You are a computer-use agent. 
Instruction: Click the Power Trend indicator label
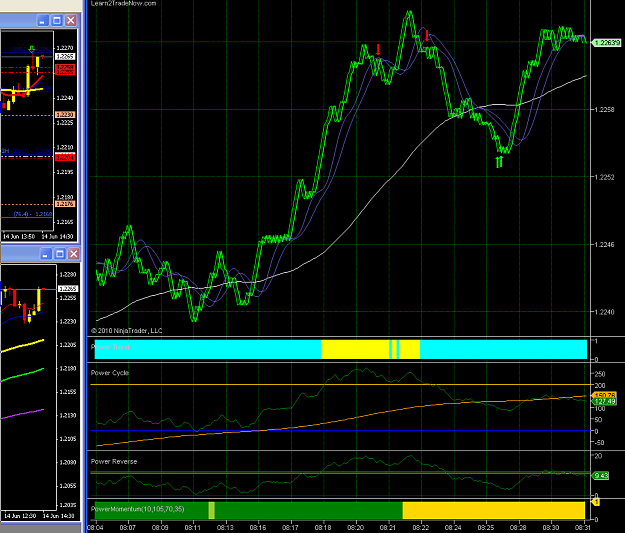[110, 347]
